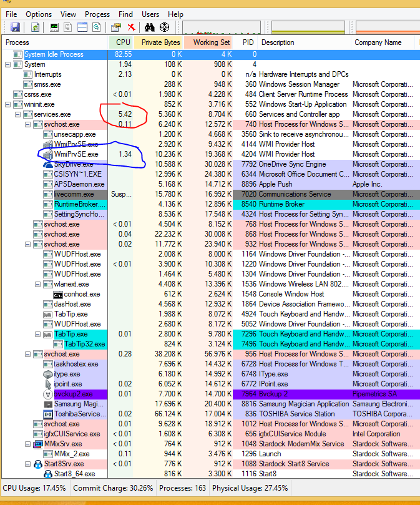Screen dimensions: 420x505
Task: Click the crosshair Find Window's Process icon
Action: point(164,27)
